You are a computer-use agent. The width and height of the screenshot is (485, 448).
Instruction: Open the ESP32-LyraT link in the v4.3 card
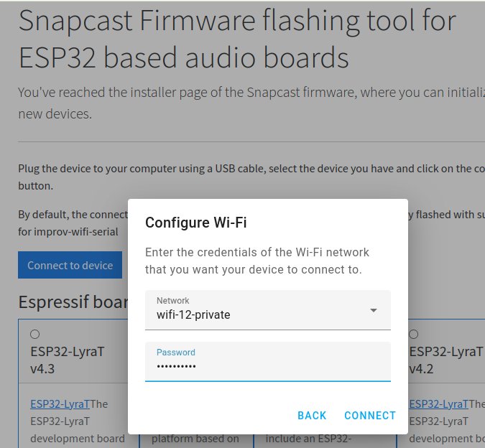tap(60, 404)
